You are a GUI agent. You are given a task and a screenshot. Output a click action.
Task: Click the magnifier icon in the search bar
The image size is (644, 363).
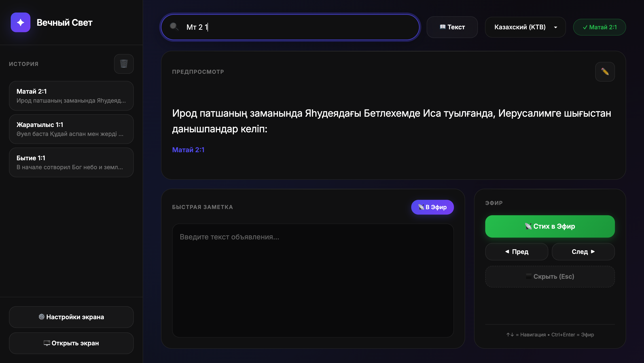[x=174, y=27]
